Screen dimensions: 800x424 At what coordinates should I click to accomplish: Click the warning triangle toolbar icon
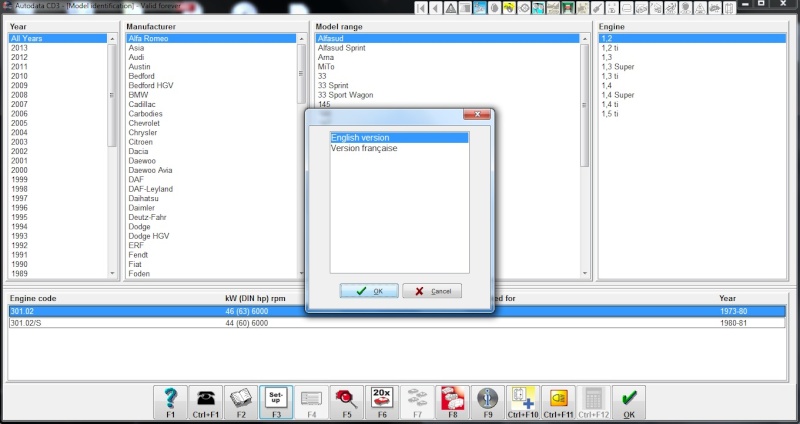point(451,8)
